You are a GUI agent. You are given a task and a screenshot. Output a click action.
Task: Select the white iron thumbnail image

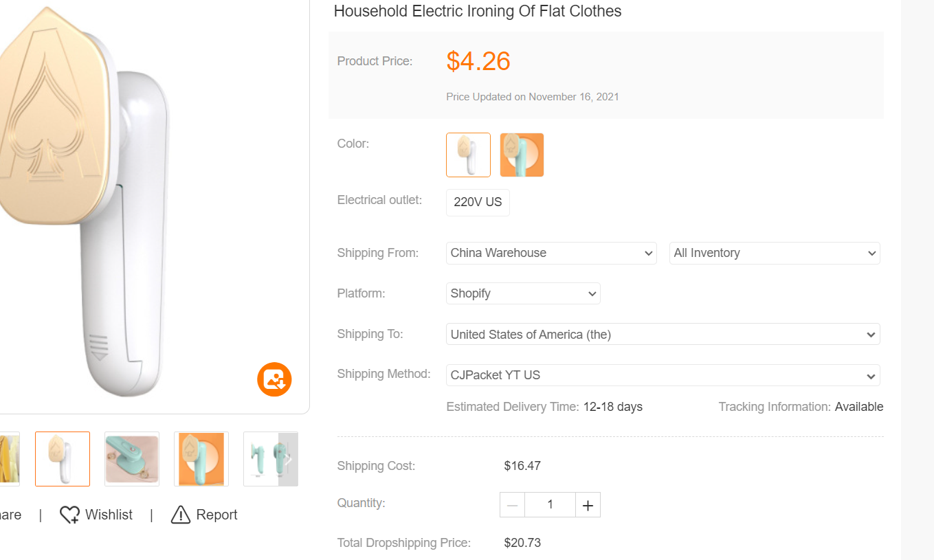tap(63, 459)
